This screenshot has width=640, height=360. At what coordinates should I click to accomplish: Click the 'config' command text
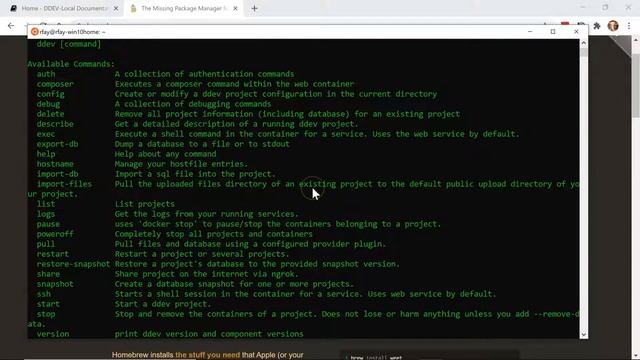pos(51,94)
